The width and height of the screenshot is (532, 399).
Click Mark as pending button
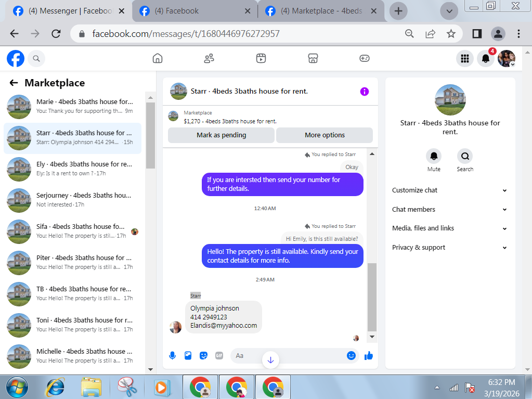coord(221,135)
